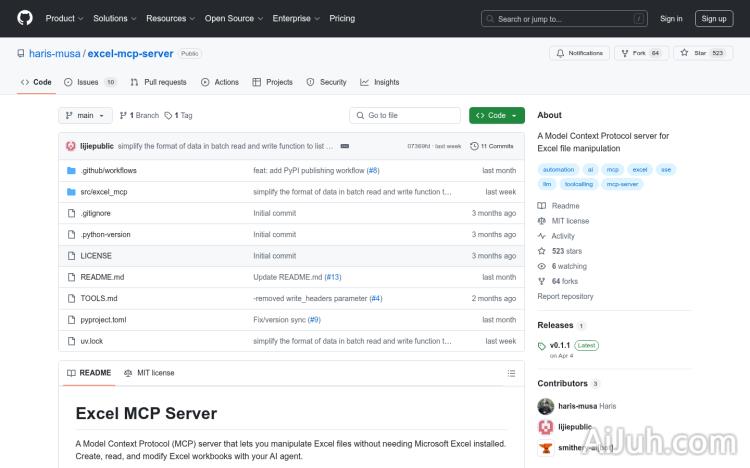Click the Go to file field
The width and height of the screenshot is (750, 468).
click(x=405, y=115)
